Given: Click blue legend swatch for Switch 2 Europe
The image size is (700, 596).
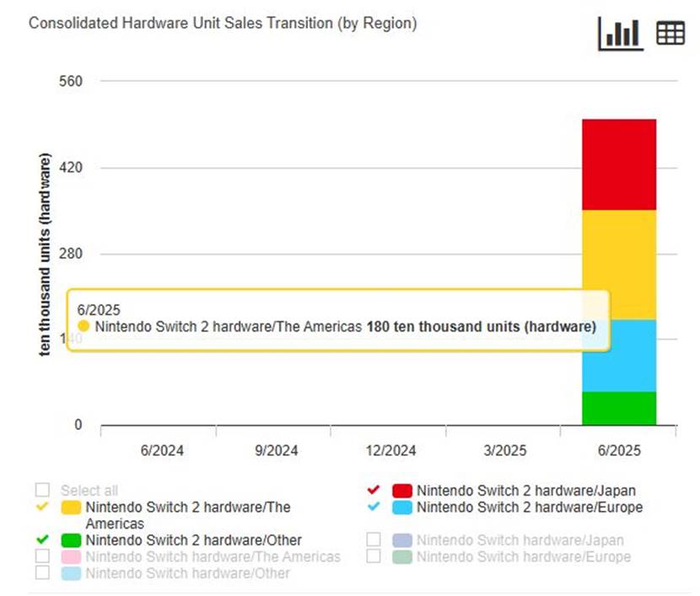Looking at the screenshot, I should tap(402, 507).
